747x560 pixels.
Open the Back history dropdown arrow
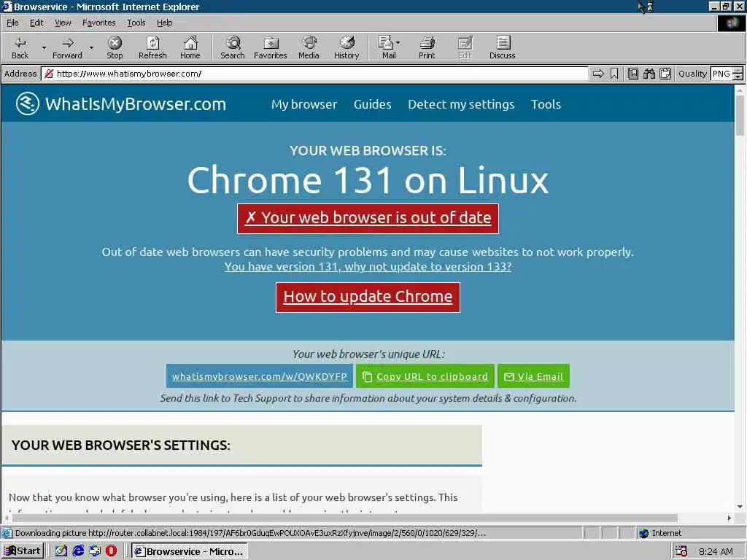point(44,47)
